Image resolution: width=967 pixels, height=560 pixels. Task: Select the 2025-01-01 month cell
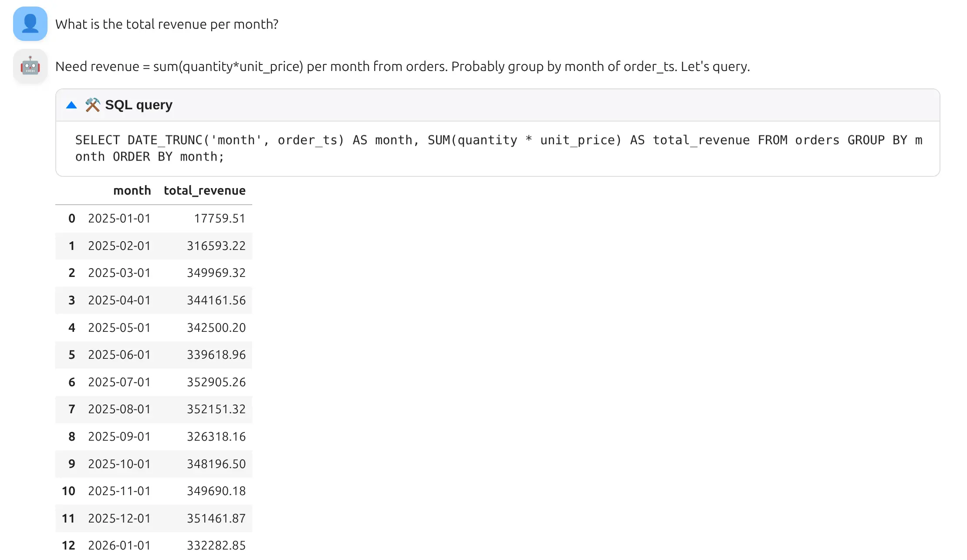pyautogui.click(x=119, y=219)
